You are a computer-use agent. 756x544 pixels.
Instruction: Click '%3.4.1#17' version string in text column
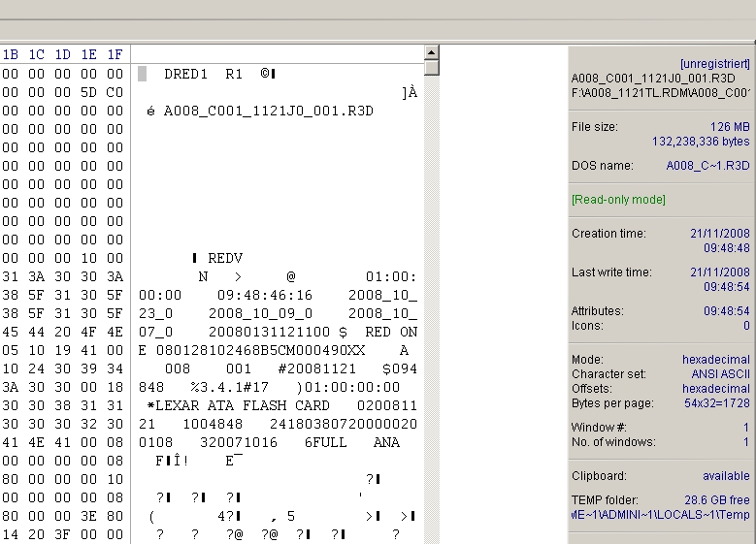point(229,388)
